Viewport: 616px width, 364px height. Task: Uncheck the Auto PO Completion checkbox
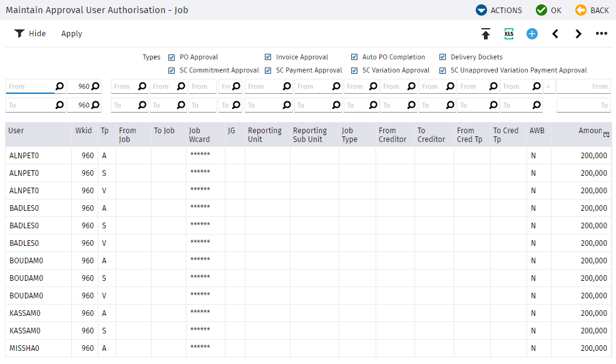pos(354,58)
